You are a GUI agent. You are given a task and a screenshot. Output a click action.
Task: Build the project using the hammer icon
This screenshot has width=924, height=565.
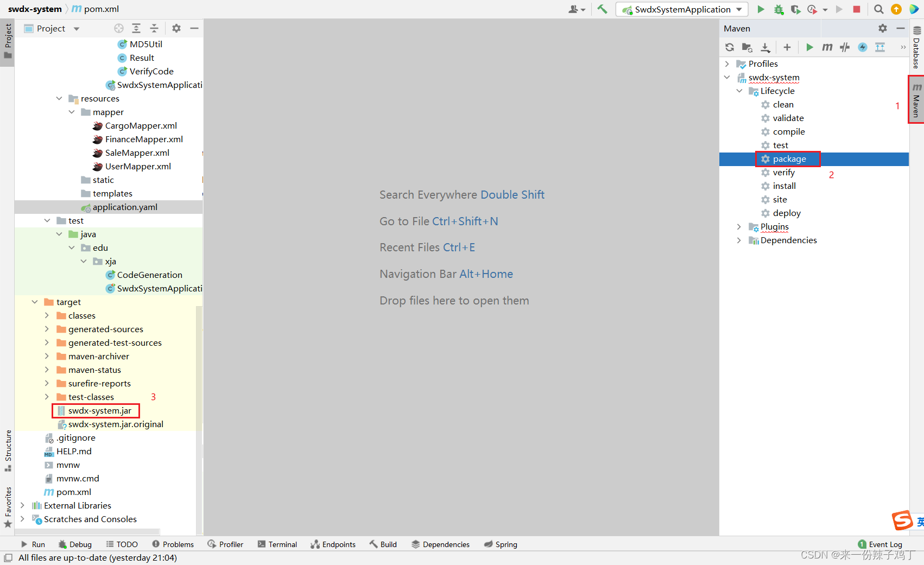coord(603,9)
